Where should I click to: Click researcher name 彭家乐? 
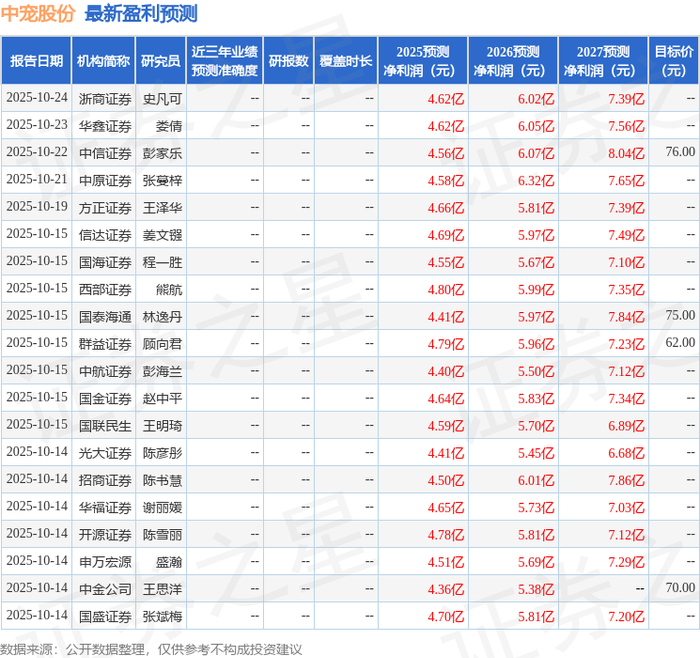tap(162, 153)
